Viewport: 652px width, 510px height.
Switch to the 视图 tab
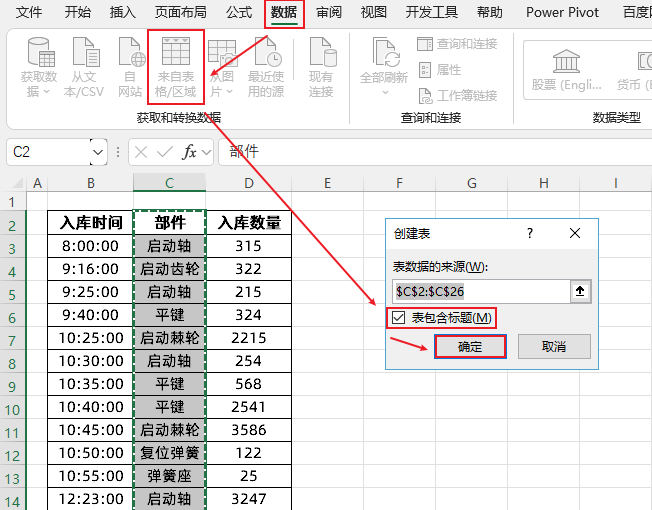click(x=373, y=12)
